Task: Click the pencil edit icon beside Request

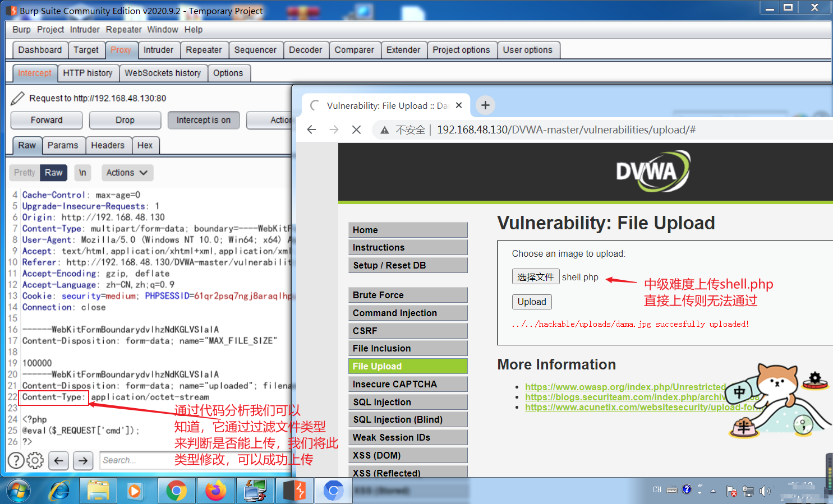Action: [17, 98]
